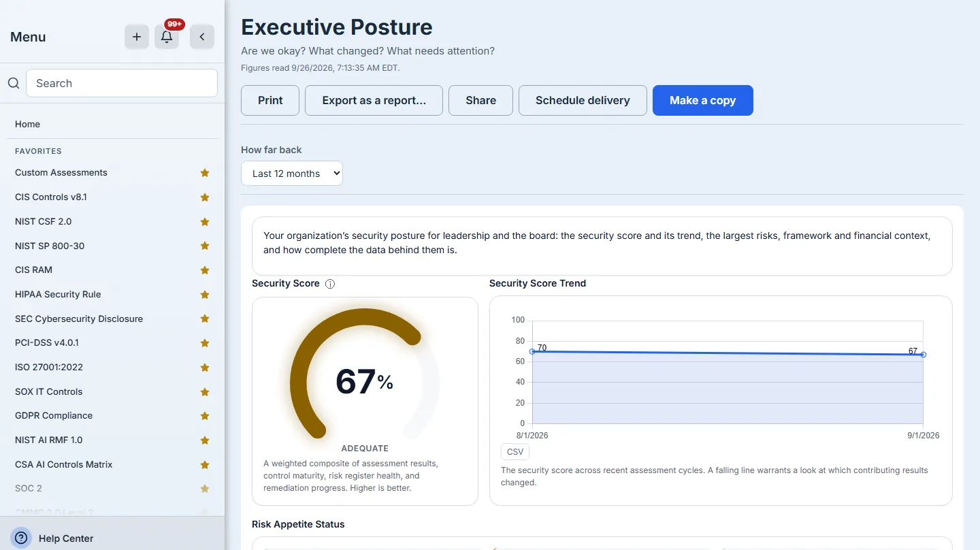Open Security Score info icon
Viewport: 980px width, 550px height.
pos(330,284)
